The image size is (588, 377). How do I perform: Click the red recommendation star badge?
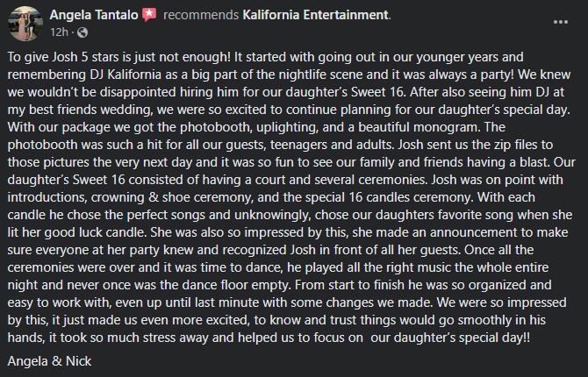click(x=150, y=15)
